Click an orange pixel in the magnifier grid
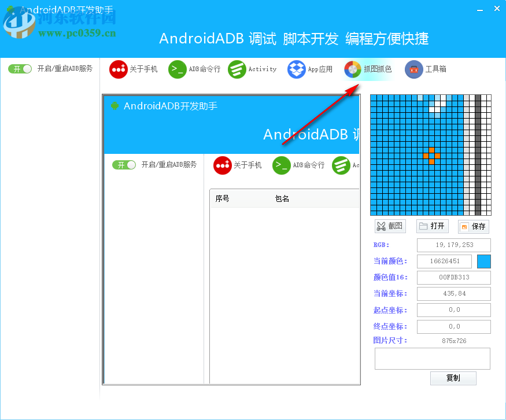Screen dimensions: 506x420 (430, 155)
